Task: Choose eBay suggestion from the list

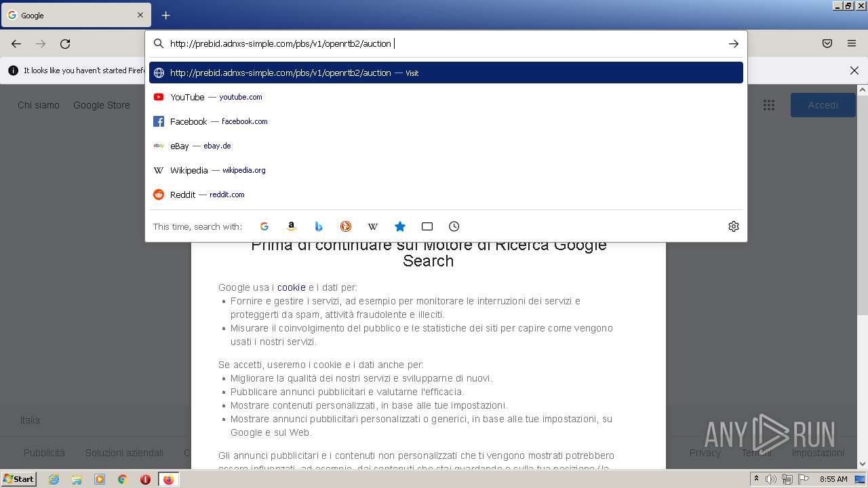Action: coord(446,146)
